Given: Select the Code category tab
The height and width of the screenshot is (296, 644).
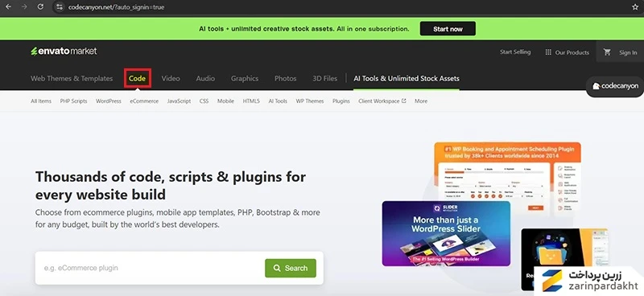Looking at the screenshot, I should point(137,78).
